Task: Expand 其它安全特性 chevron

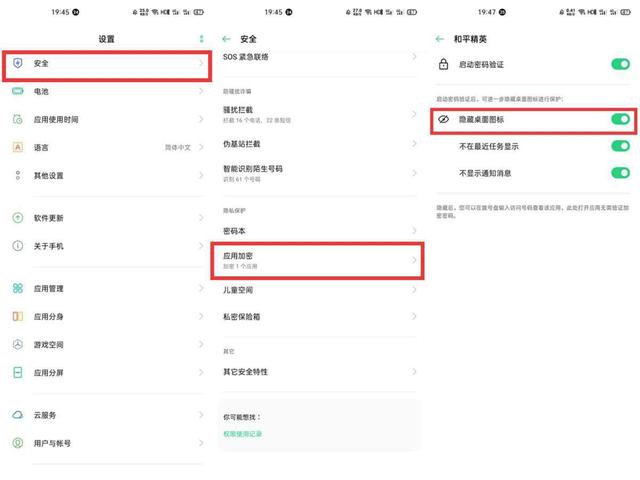Action: 414,372
